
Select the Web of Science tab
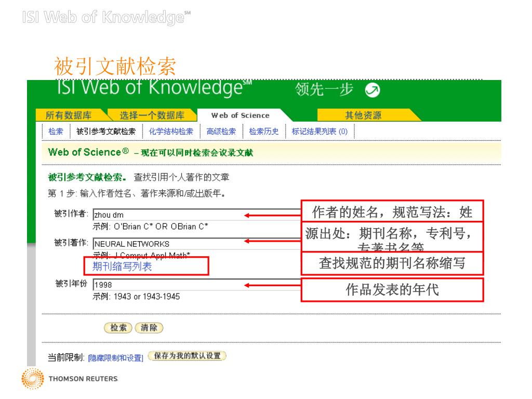pyautogui.click(x=240, y=115)
